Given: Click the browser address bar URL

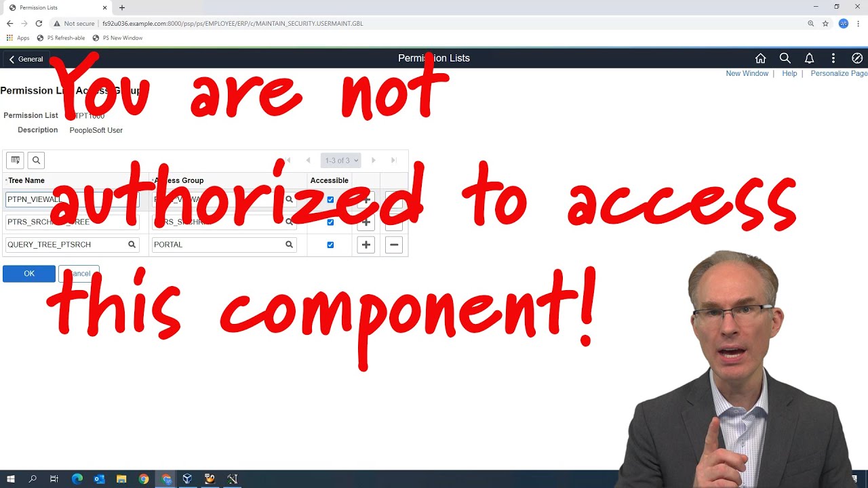Looking at the screenshot, I should [x=233, y=23].
